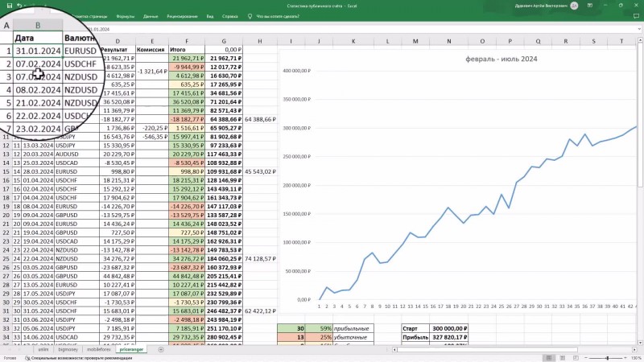This screenshot has width=644, height=362.
Task: Select the date cell "20.03.2024"
Action: pos(38,154)
